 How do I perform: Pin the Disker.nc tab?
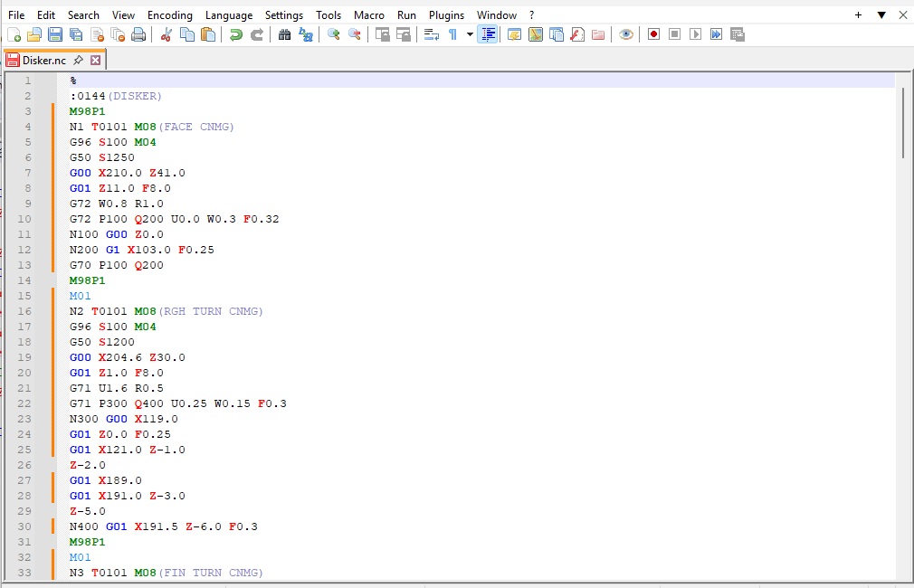[79, 61]
